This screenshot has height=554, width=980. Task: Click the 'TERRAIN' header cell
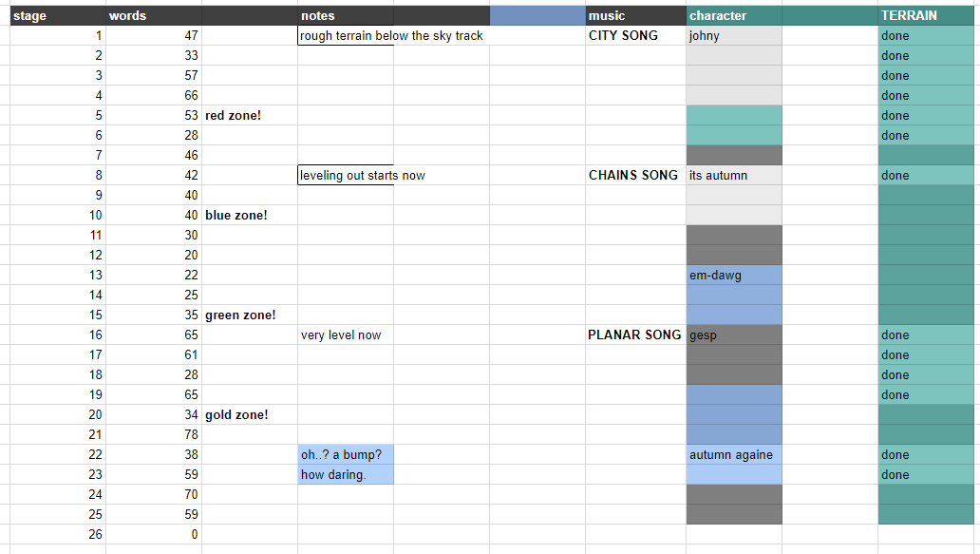(927, 15)
